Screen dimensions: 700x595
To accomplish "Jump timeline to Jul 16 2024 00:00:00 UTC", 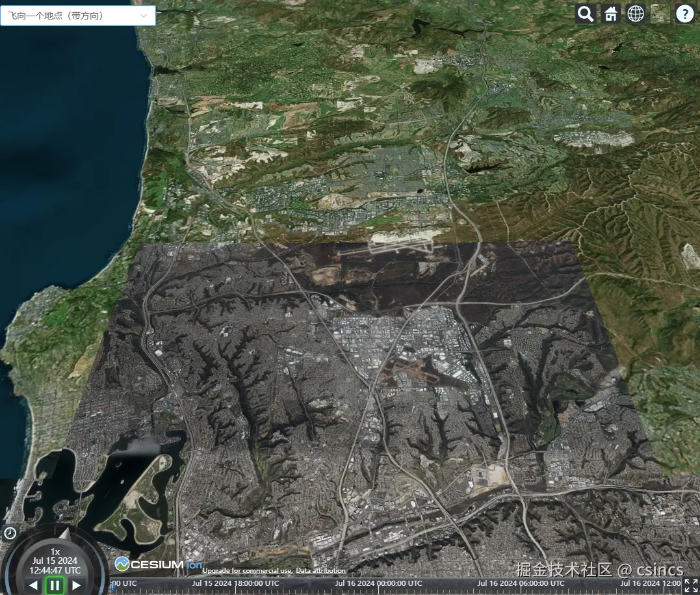I will (x=378, y=583).
